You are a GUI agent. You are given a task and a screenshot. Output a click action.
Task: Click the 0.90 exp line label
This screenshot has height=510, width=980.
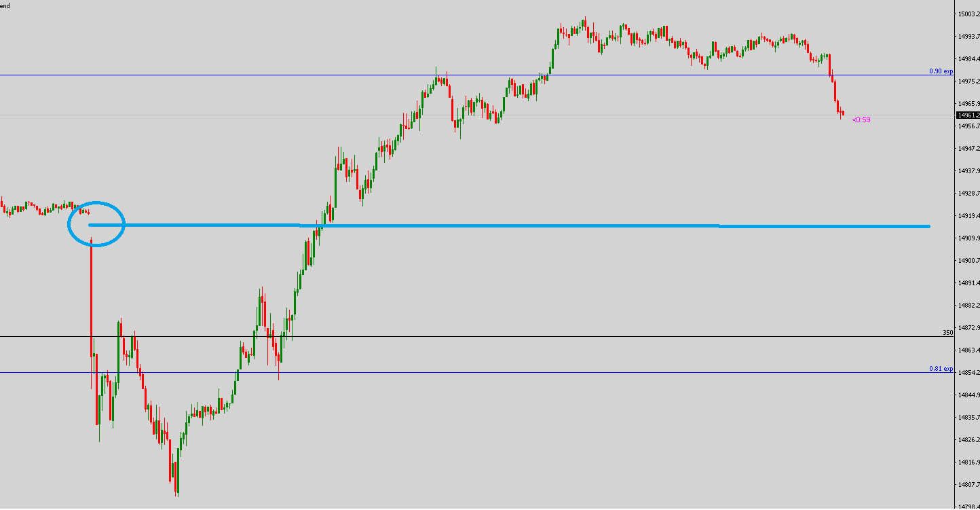[941, 71]
